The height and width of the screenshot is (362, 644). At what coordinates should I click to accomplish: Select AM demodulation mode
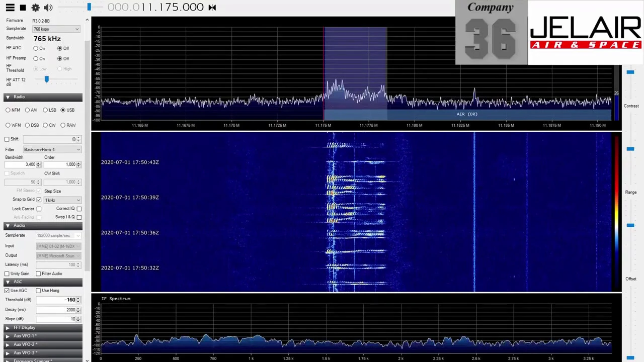pos(27,110)
